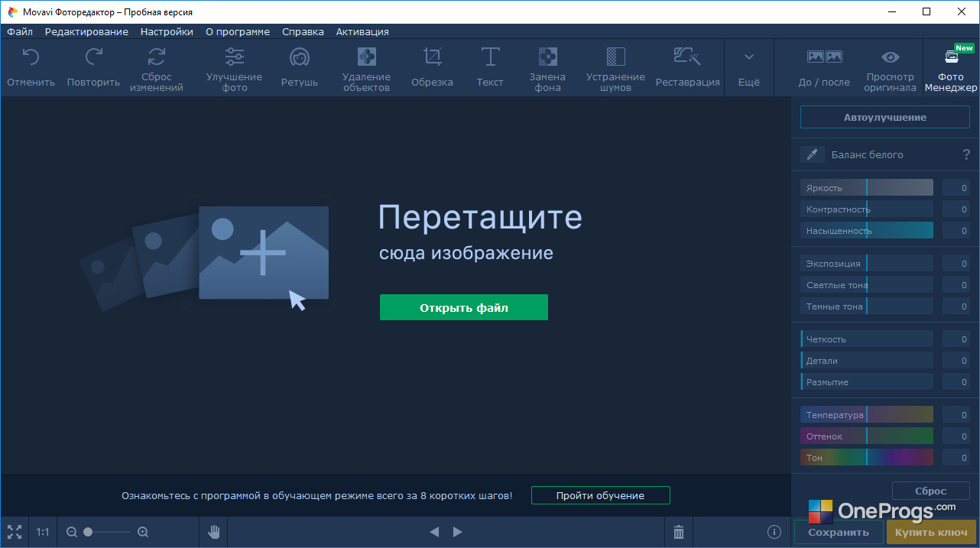Expand the Ещё more tools chevron
This screenshot has height=548, width=980.
coord(749,57)
